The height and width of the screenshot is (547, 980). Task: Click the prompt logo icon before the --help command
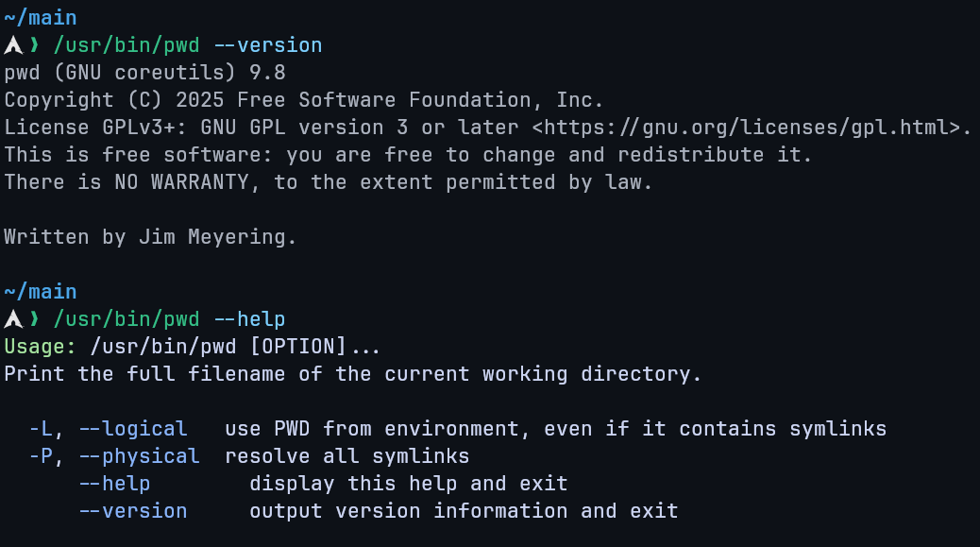pyautogui.click(x=13, y=319)
